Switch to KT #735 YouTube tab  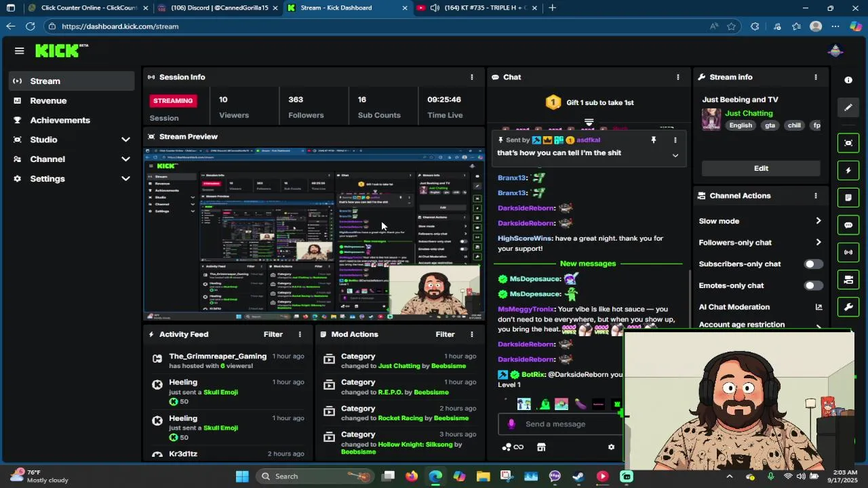pyautogui.click(x=478, y=8)
